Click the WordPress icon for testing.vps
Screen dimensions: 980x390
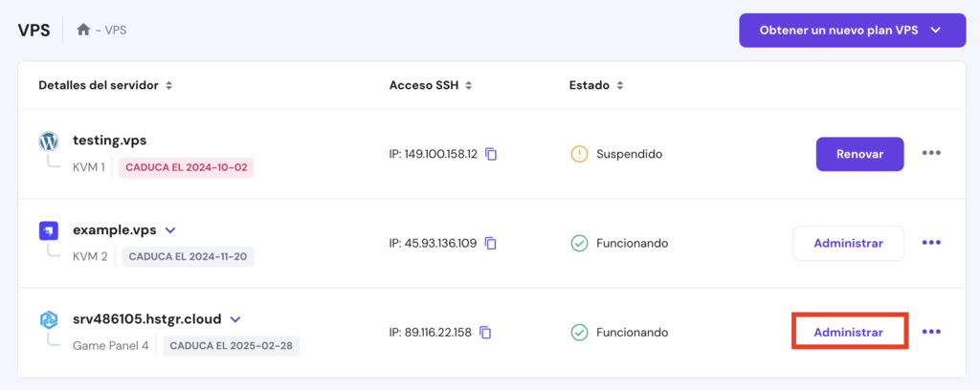(49, 141)
